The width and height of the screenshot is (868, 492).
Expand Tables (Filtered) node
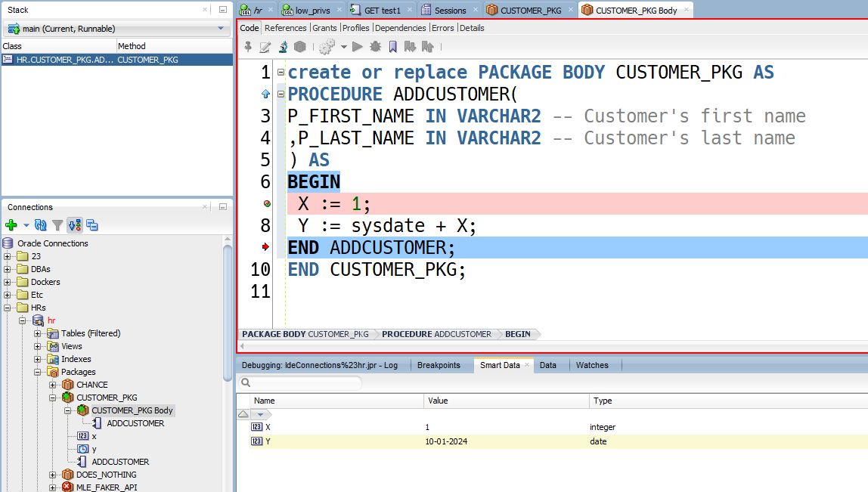(37, 333)
